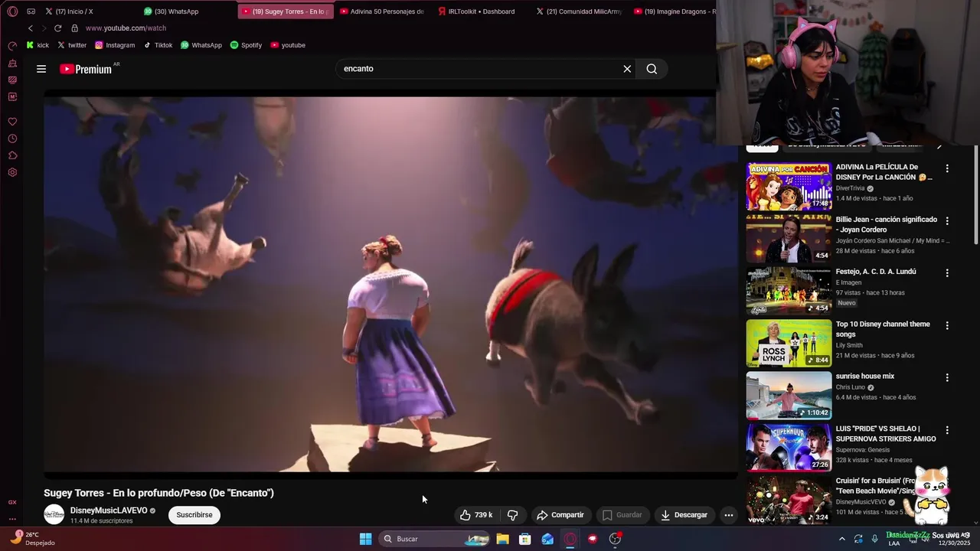The width and height of the screenshot is (980, 551).
Task: Open the 'LUIS PRIDE VS SHELAO' thumbnail
Action: tap(789, 448)
